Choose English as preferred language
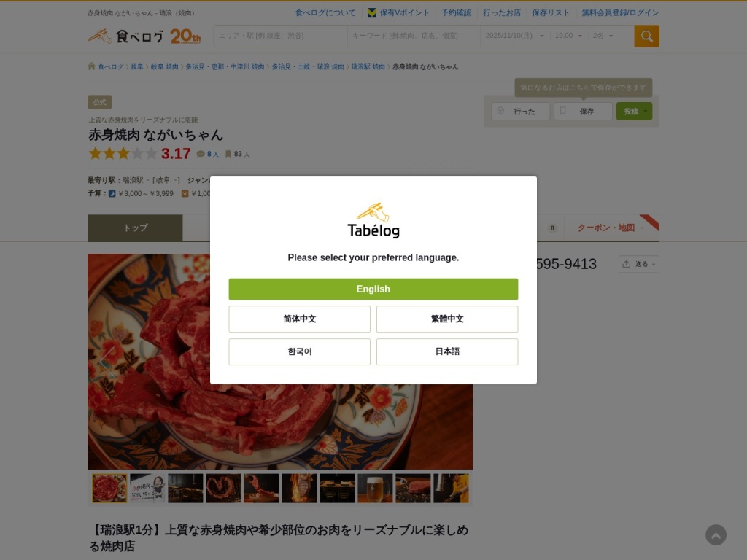 coord(373,289)
